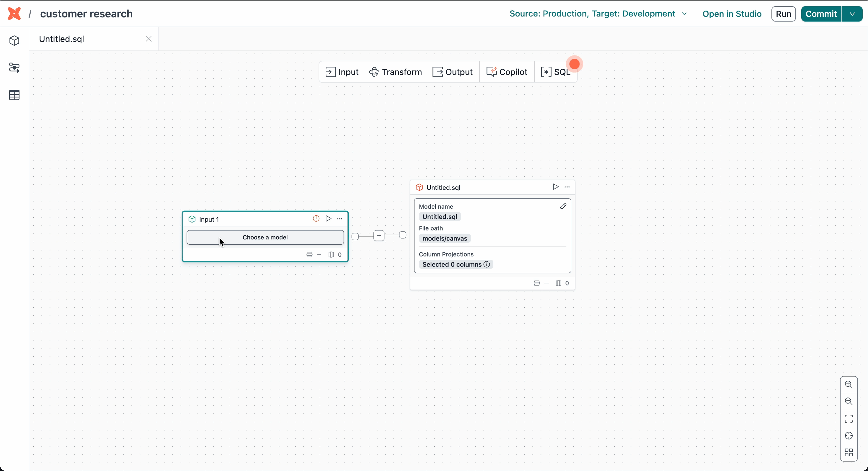Image resolution: width=868 pixels, height=471 pixels.
Task: Click the center canvas target icon
Action: [849, 436]
